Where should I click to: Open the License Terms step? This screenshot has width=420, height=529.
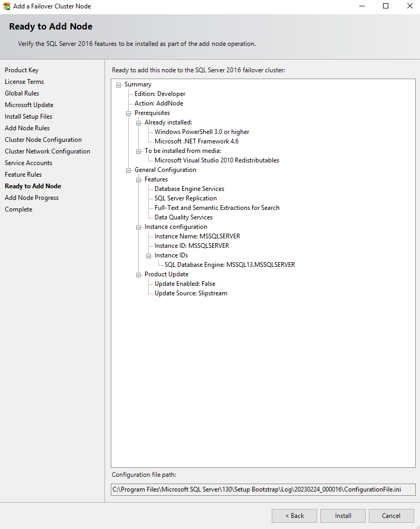point(24,82)
